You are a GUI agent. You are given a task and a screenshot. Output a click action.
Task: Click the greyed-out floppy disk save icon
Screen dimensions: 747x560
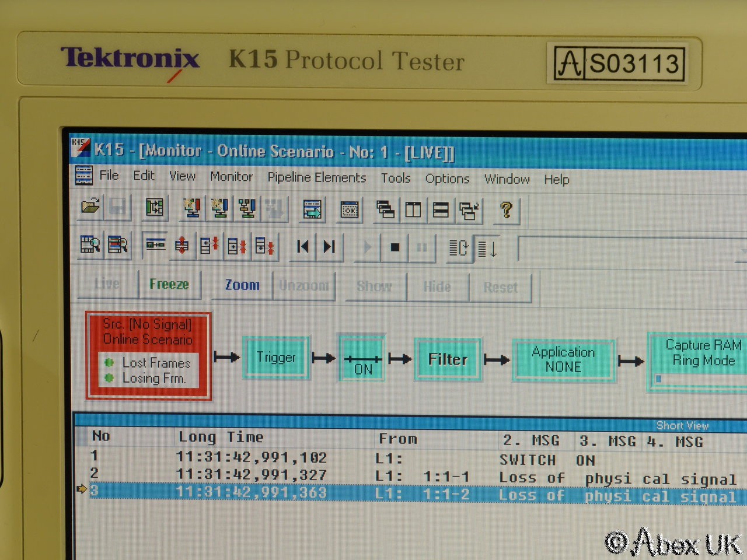[x=117, y=207]
